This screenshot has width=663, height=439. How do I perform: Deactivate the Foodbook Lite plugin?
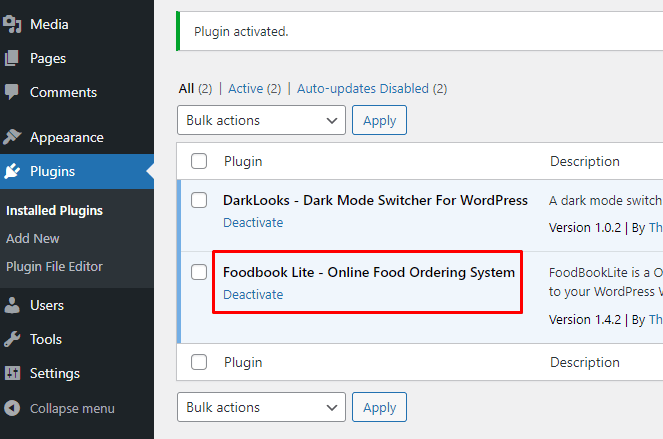click(x=253, y=294)
